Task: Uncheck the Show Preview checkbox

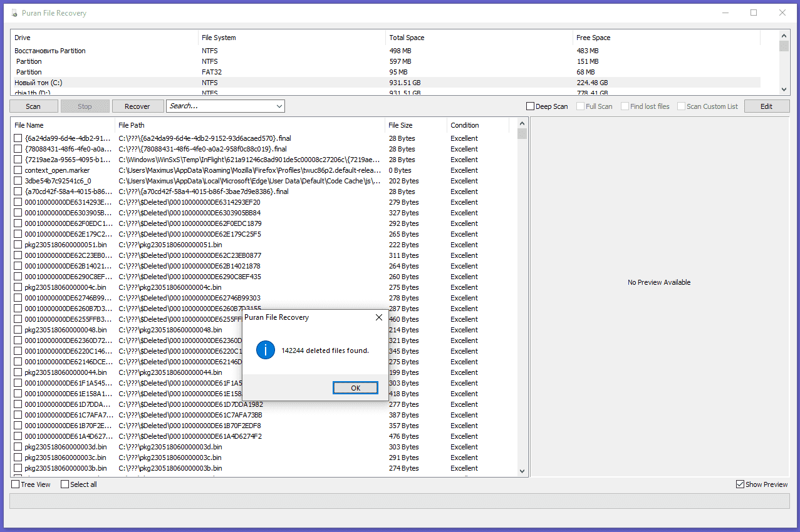Action: tap(740, 484)
